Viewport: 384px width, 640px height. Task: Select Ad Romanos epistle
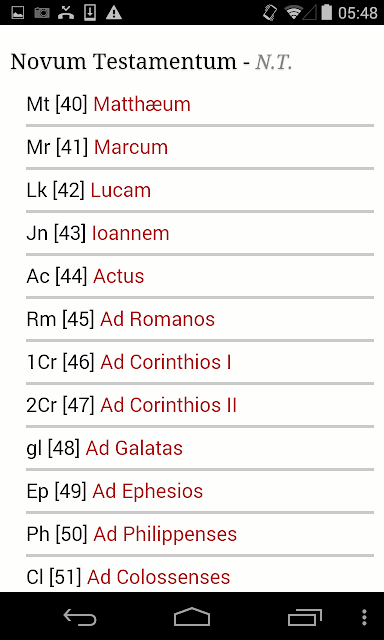click(158, 319)
